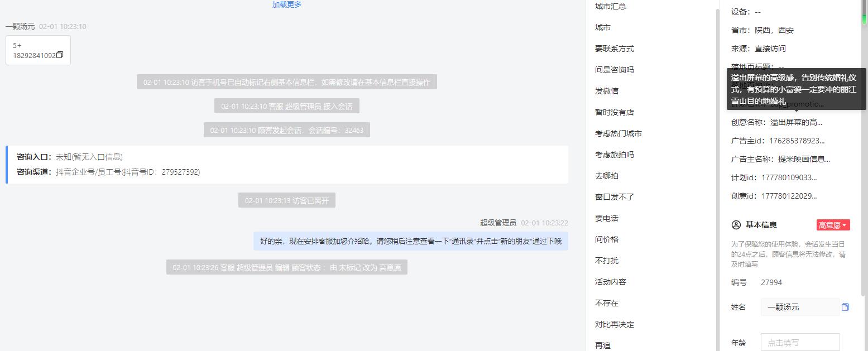
Task: Click the 年龄 input field
Action: (x=800, y=343)
